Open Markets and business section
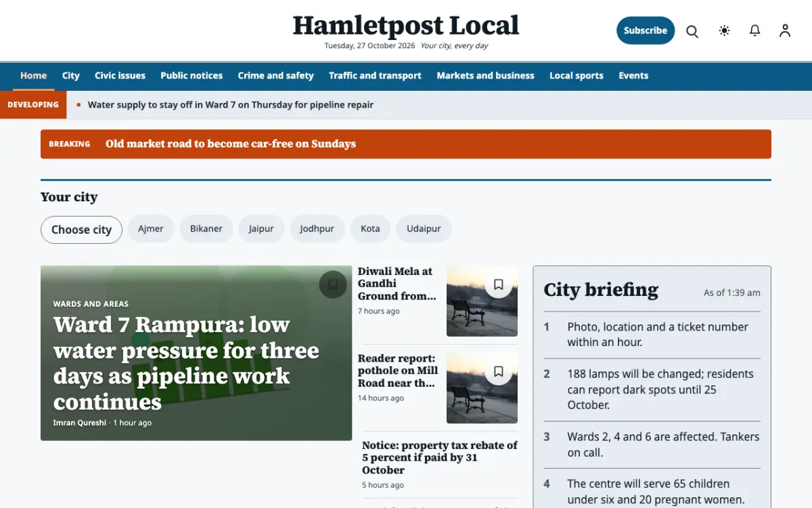The image size is (812, 508). (x=485, y=76)
